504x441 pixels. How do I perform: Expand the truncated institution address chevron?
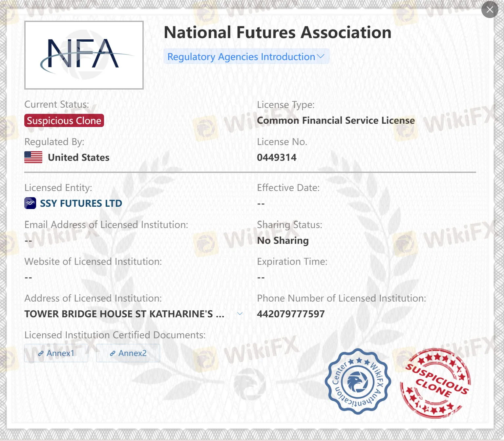(240, 314)
